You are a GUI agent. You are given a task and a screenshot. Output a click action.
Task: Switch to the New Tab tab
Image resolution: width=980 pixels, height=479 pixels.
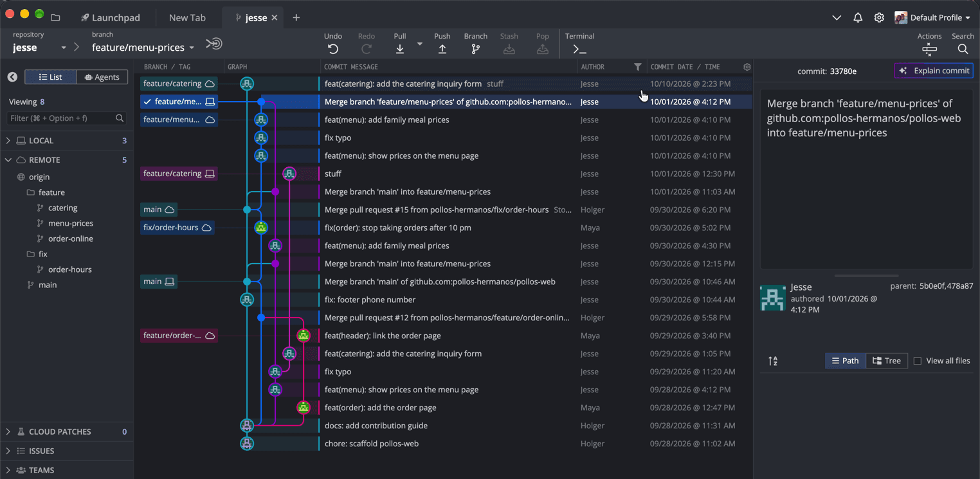tap(187, 17)
